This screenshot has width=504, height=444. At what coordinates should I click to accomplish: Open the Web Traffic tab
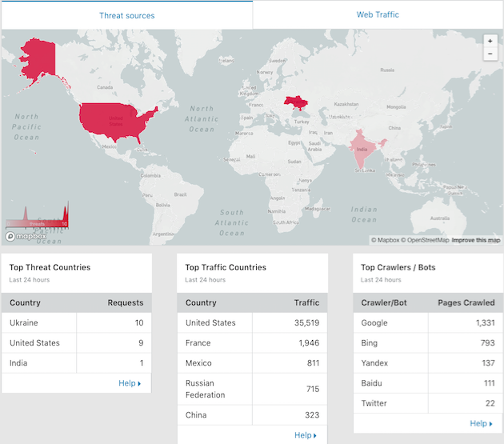point(378,14)
